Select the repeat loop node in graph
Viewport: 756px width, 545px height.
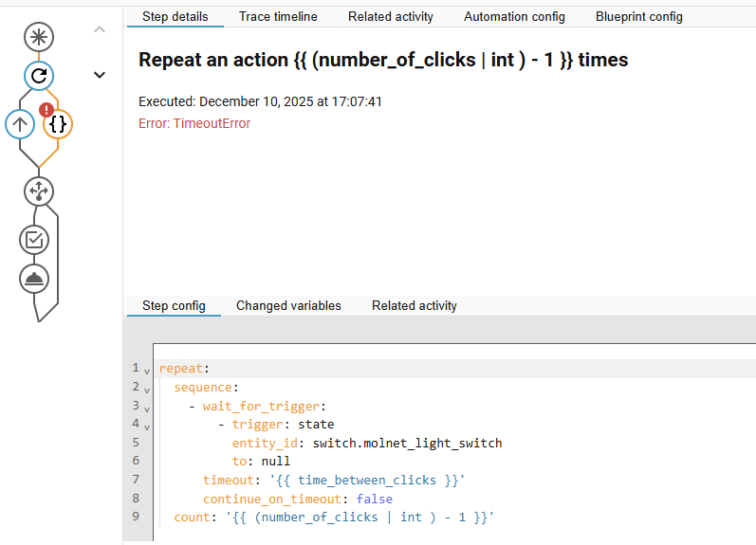pyautogui.click(x=39, y=76)
